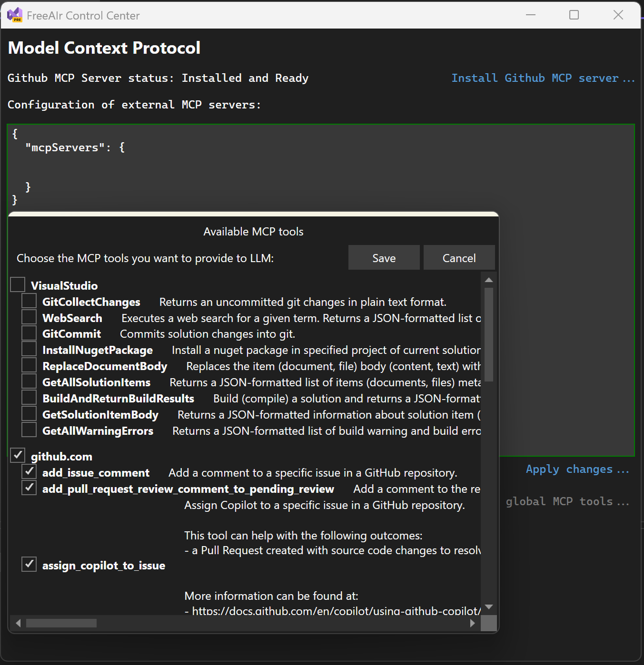This screenshot has width=644, height=665.
Task: Check the ReplaceDocumentBody tool
Action: [x=29, y=365]
